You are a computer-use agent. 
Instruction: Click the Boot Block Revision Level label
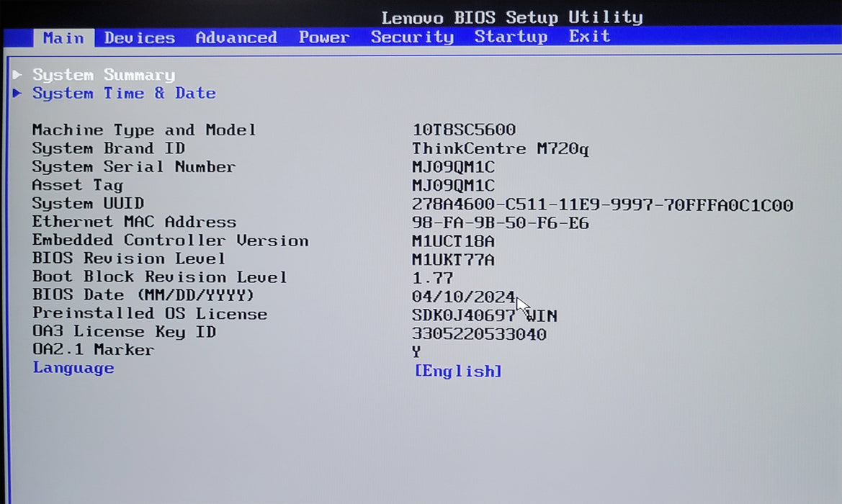(x=159, y=277)
